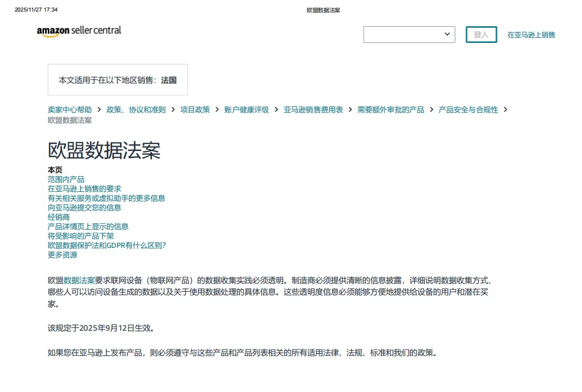Select 账户健康评级 breadcrumb link
Viewport: 582px width, 392px height.
point(246,110)
